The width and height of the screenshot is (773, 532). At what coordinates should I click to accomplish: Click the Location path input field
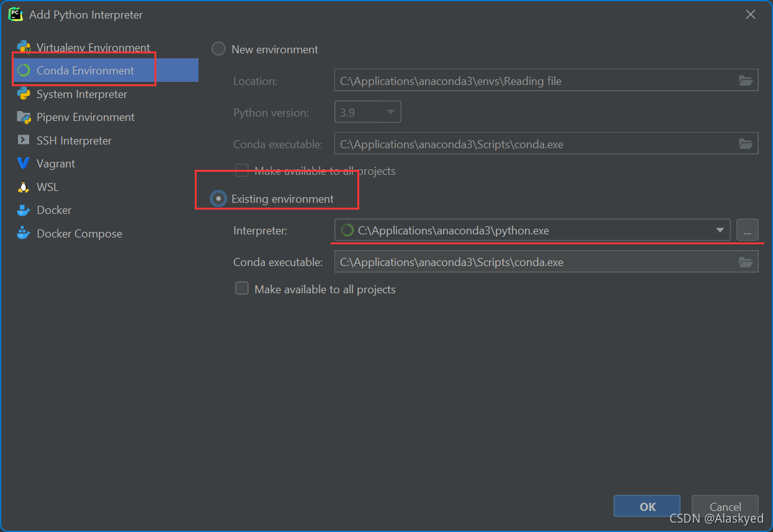[547, 81]
